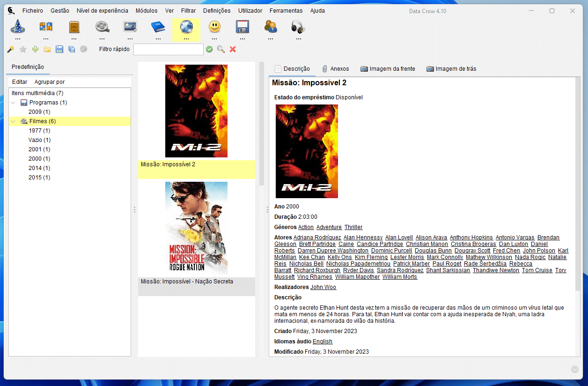Viewport: 588px width, 386px height.
Task: Switch to the image picture module
Action: pyautogui.click(x=130, y=27)
